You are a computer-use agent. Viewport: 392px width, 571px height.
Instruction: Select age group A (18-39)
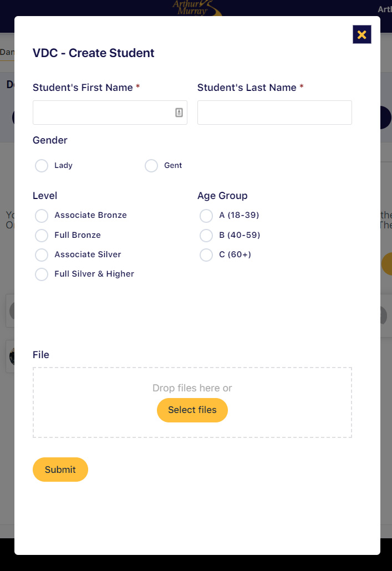(x=206, y=216)
